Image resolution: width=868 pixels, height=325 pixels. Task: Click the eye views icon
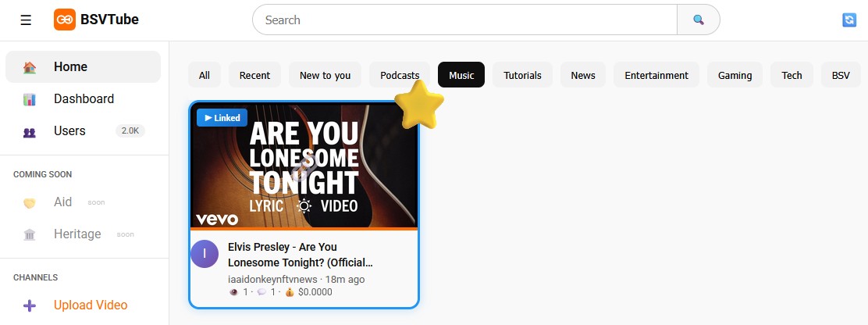tap(233, 291)
